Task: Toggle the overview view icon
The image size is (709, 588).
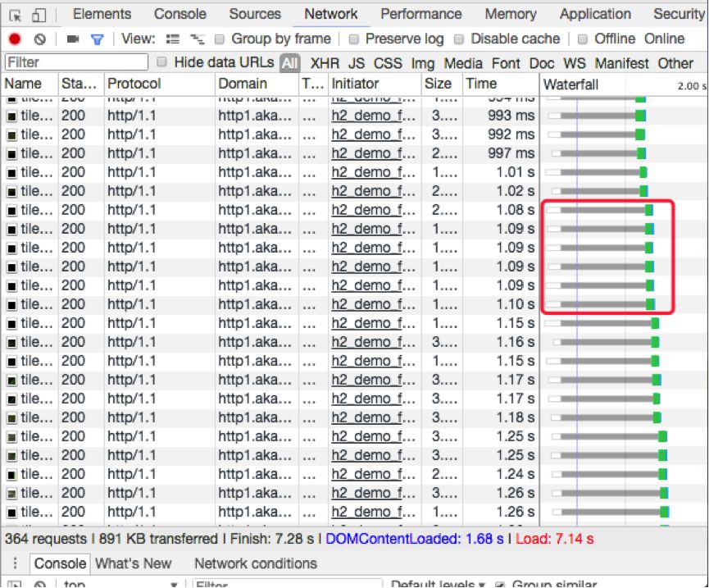Action: coord(197,39)
